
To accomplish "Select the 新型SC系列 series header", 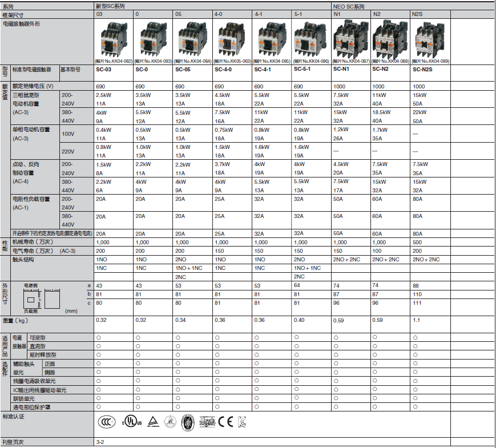I will pos(110,6).
